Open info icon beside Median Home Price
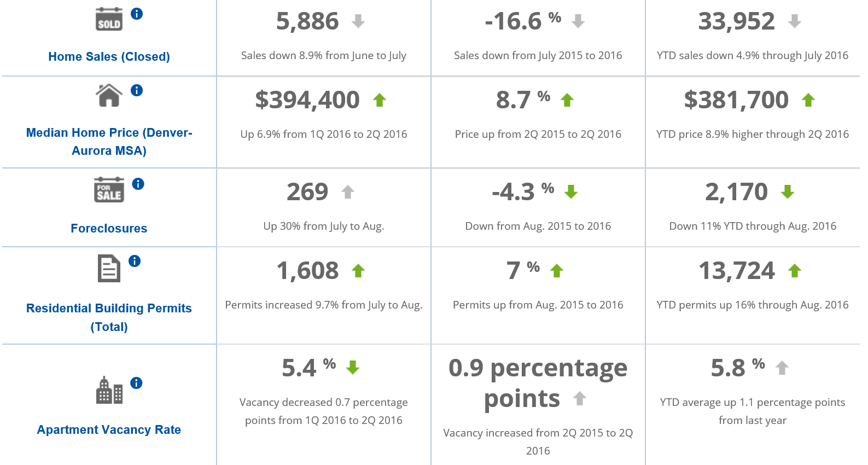This screenshot has height=465, width=868. point(137,90)
